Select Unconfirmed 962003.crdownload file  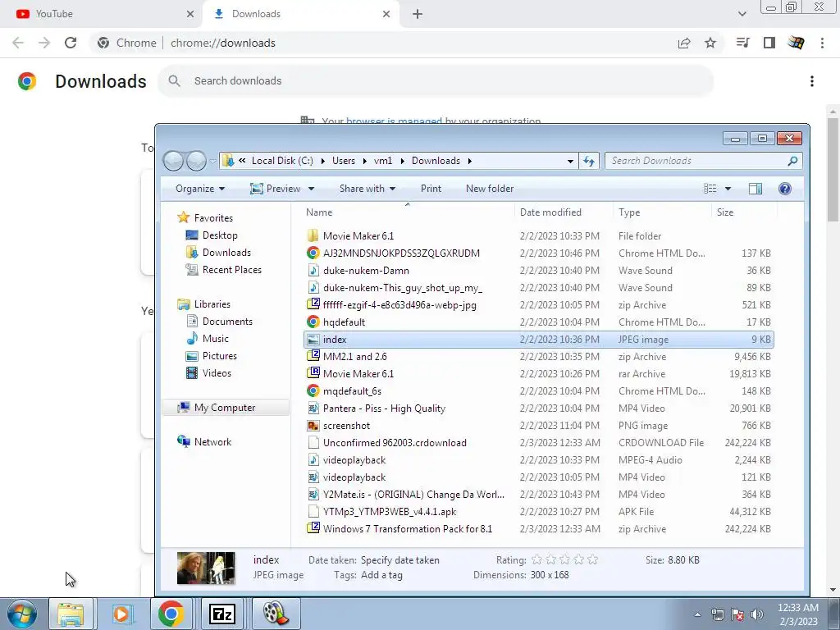pos(538,442)
